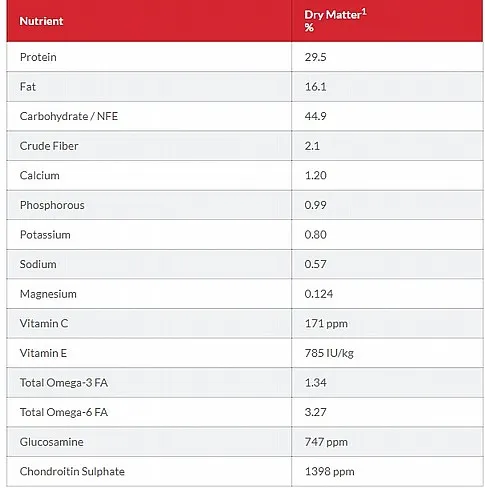
Task: Select the Fat row label
Action: [x=28, y=87]
